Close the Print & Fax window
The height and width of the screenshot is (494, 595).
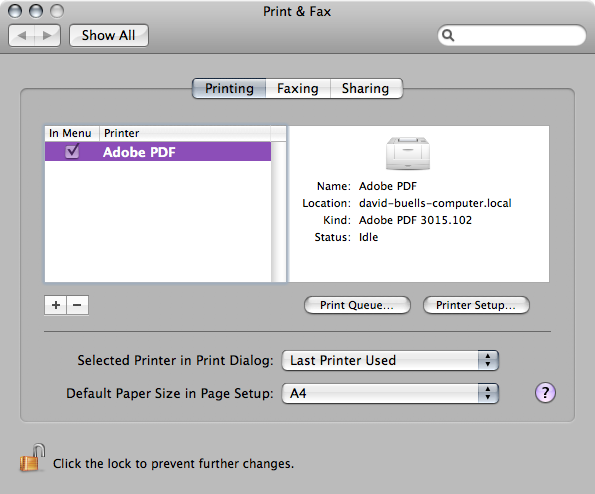click(15, 11)
